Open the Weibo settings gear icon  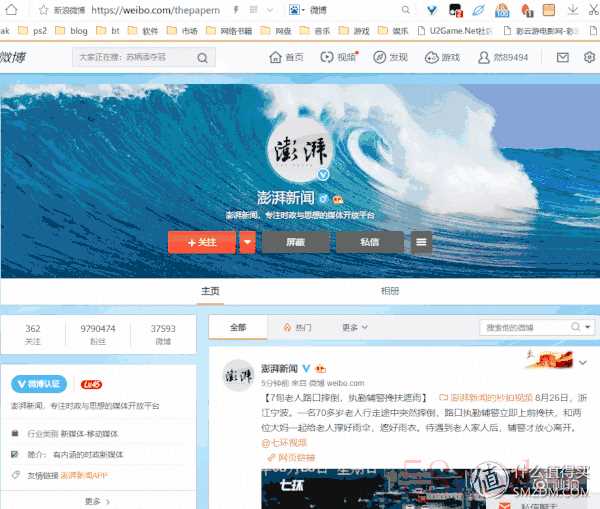click(x=589, y=57)
